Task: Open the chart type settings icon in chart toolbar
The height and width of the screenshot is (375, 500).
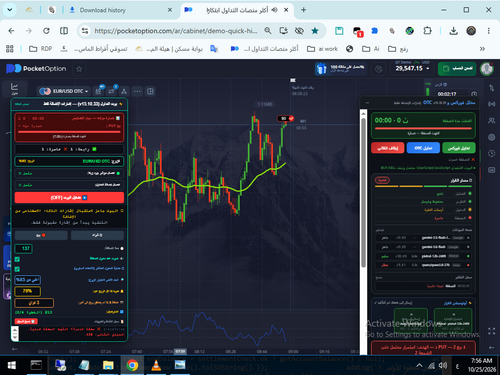Action: click(111, 91)
